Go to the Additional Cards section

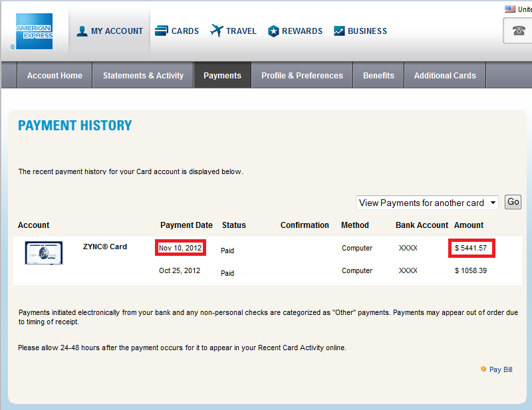coord(444,75)
